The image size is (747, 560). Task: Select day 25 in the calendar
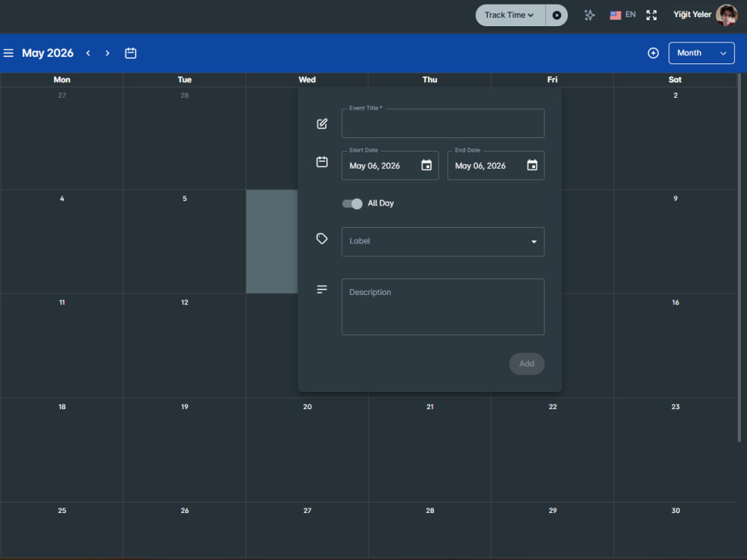click(x=62, y=511)
